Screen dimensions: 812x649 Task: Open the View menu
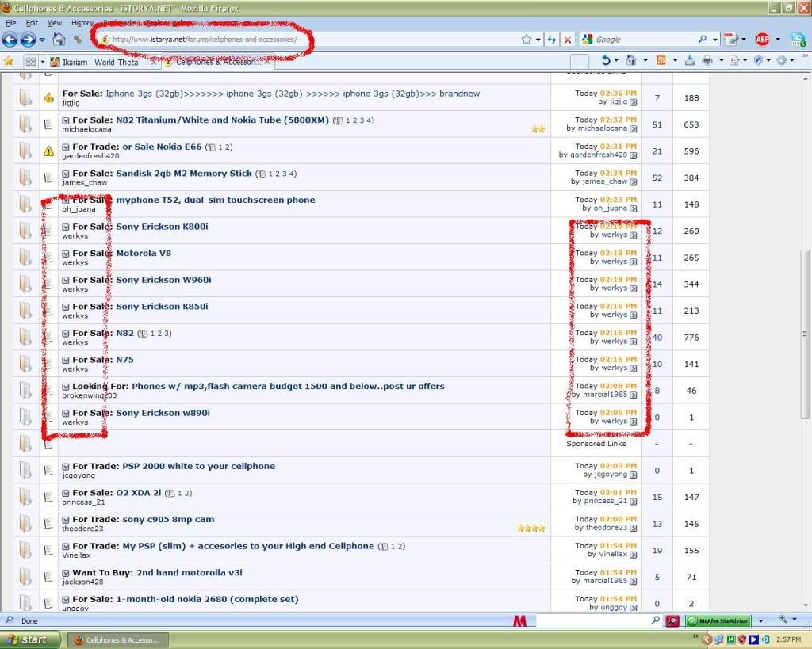pyautogui.click(x=55, y=23)
